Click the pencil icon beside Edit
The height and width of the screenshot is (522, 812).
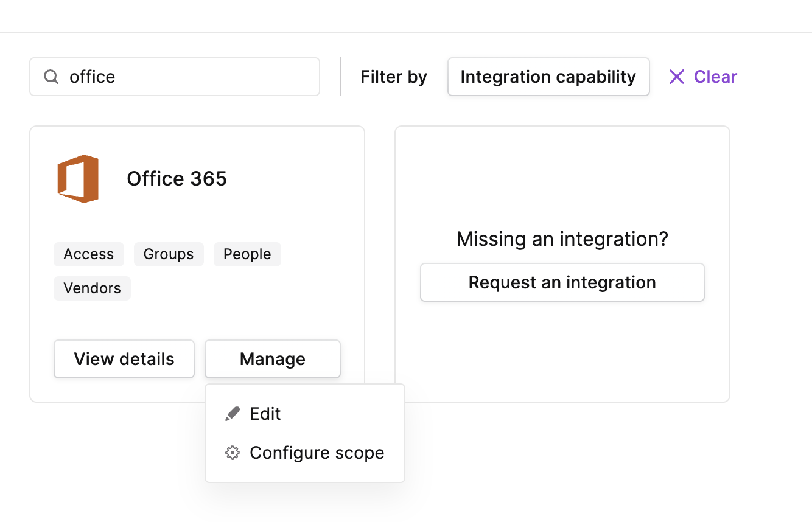[x=233, y=414]
